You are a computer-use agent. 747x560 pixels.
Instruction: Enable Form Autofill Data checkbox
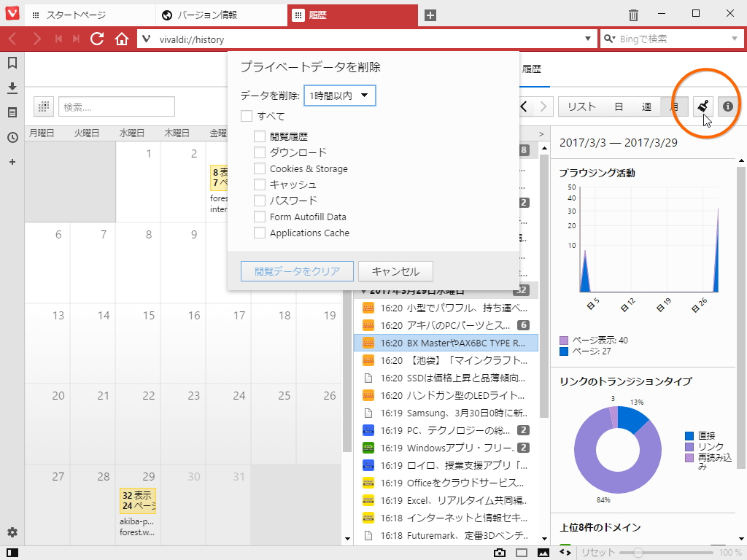260,217
